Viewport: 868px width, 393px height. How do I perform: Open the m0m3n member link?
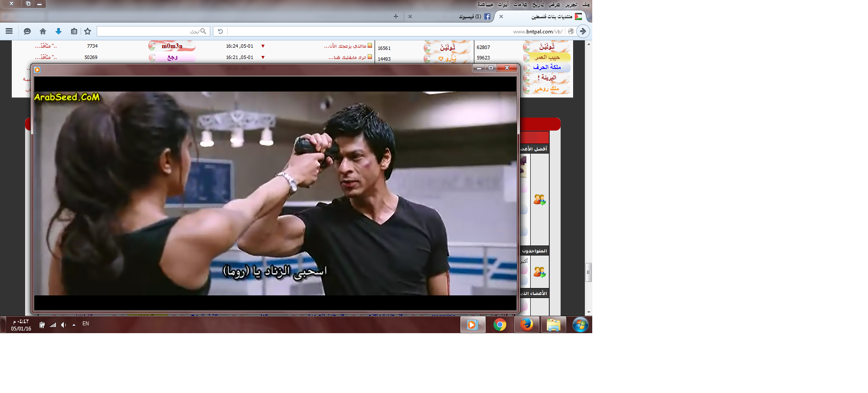coord(172,46)
